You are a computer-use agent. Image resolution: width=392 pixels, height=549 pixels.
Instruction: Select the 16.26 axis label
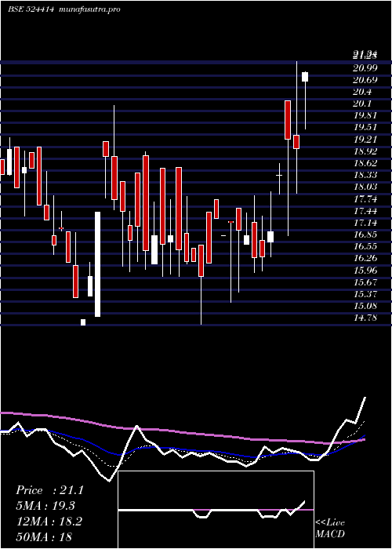tap(365, 258)
